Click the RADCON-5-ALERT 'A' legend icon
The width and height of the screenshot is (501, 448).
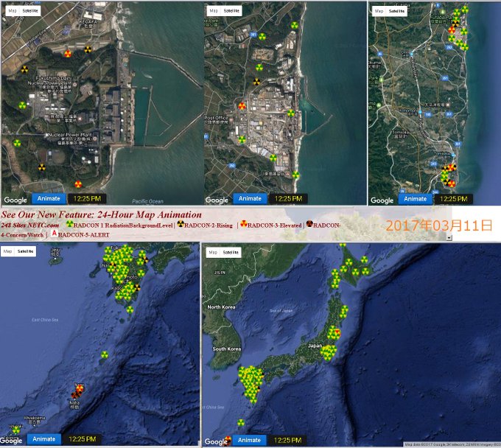pyautogui.click(x=55, y=234)
